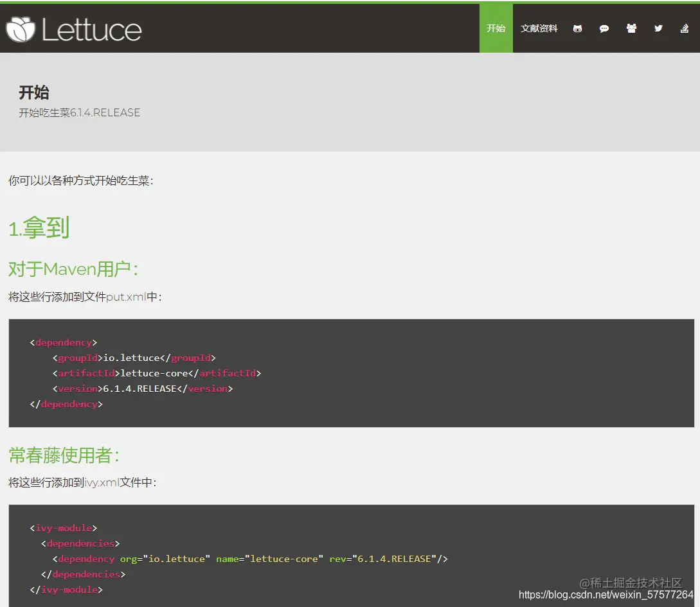Viewport: 700px width, 607px height.
Task: Click the put.xml file name text
Action: [126, 297]
